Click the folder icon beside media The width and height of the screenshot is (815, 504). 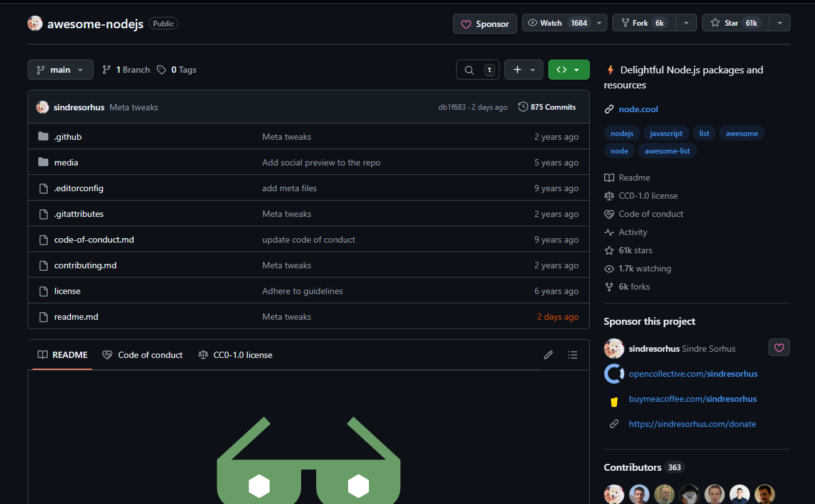pyautogui.click(x=43, y=162)
